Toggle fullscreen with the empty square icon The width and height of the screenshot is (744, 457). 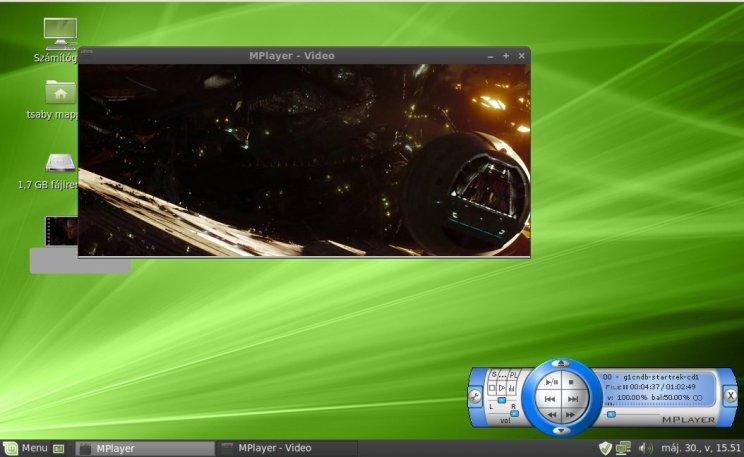[492, 388]
